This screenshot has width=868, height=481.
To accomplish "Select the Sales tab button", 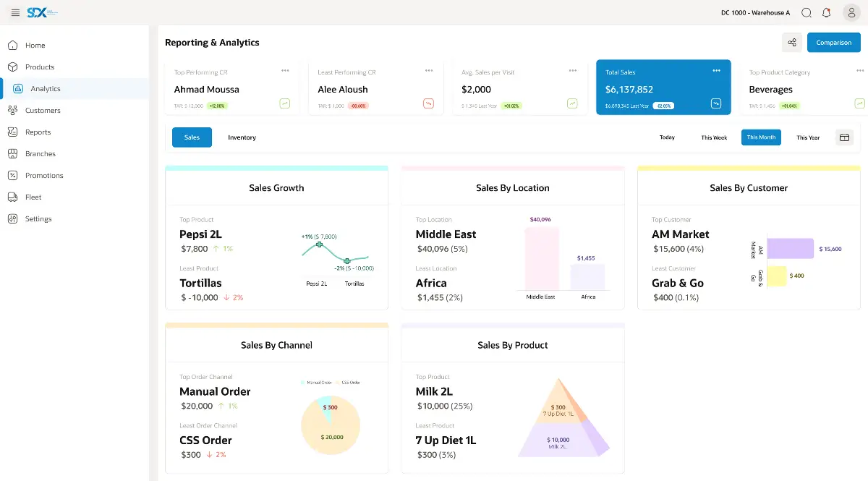I will (192, 137).
